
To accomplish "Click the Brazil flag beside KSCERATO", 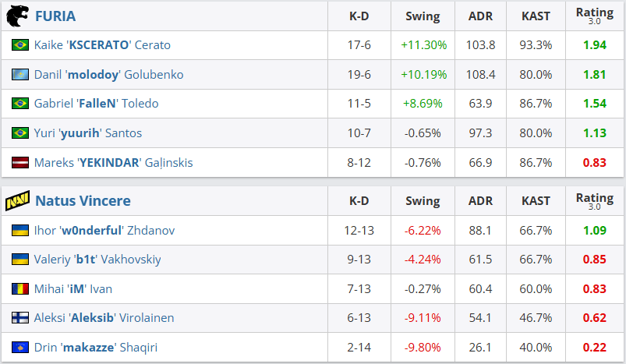I will 20,45.
